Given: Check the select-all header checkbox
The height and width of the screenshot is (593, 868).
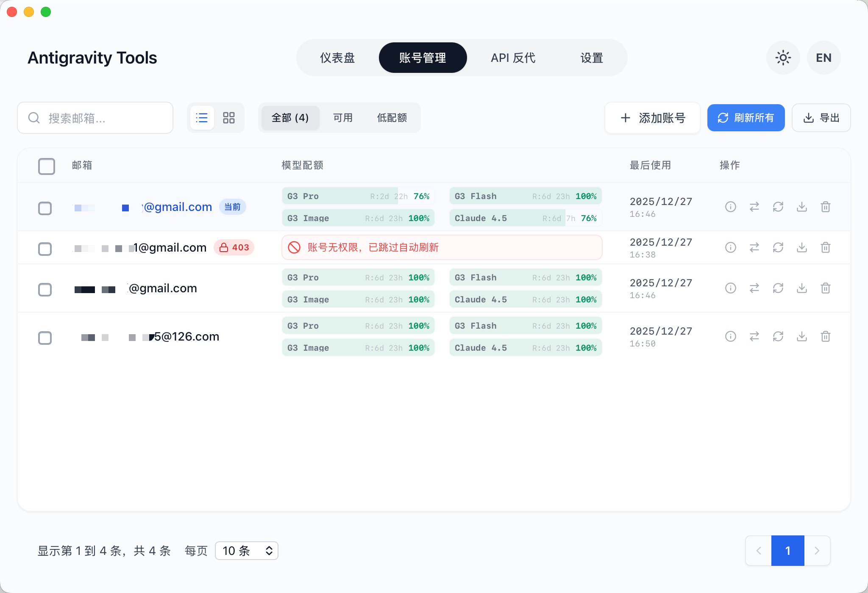Looking at the screenshot, I should (46, 166).
